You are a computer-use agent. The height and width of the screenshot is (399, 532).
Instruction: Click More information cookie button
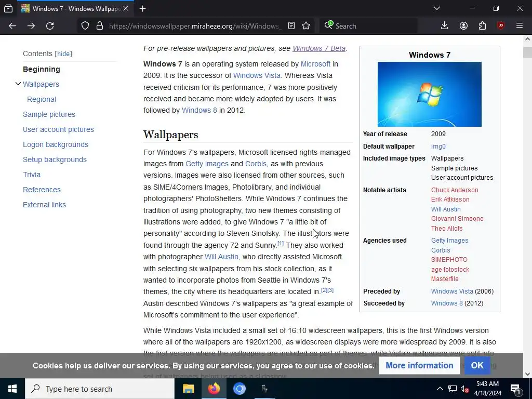pyautogui.click(x=419, y=366)
